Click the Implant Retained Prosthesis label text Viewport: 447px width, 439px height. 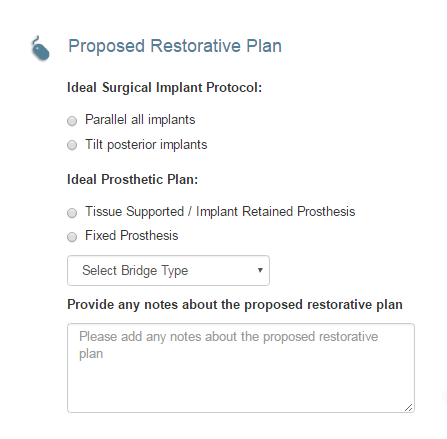coord(276,211)
